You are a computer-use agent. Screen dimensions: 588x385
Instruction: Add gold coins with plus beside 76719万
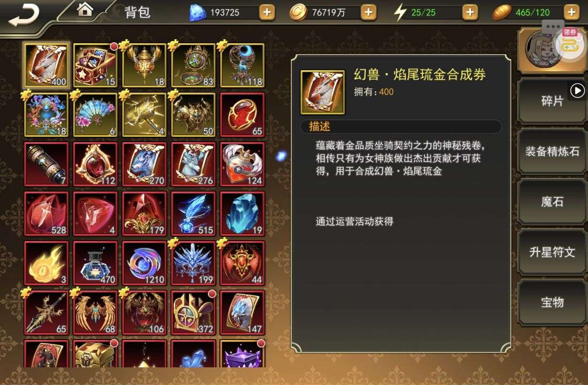pyautogui.click(x=368, y=13)
